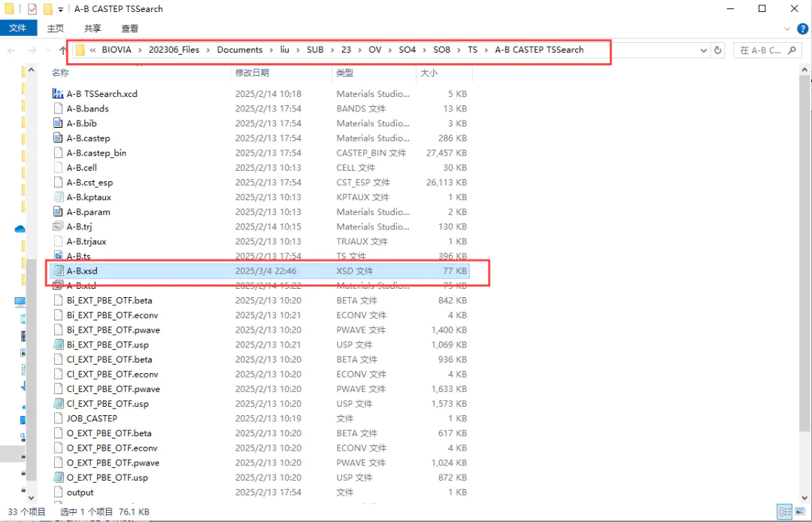
Task: Click TS in the address path
Action: click(x=473, y=50)
